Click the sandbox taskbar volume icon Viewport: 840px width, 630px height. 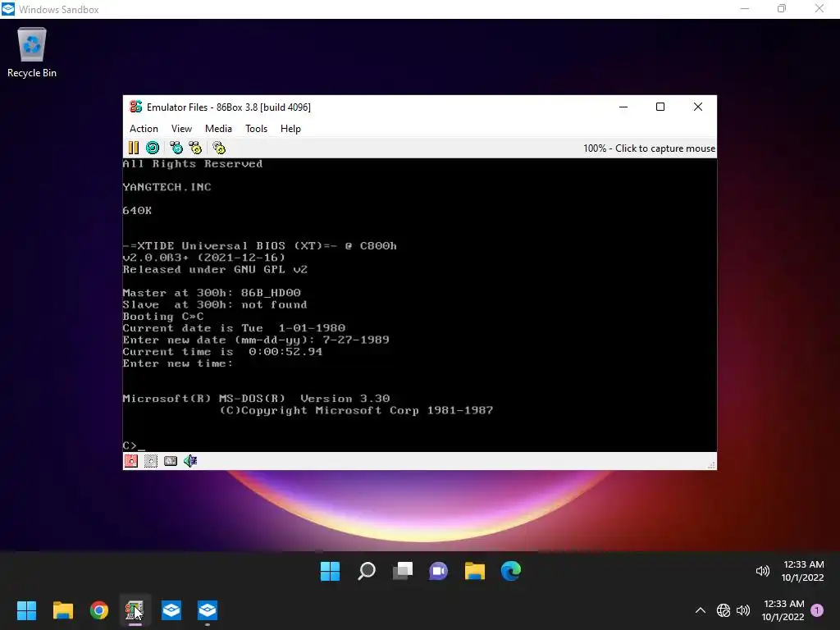click(762, 571)
